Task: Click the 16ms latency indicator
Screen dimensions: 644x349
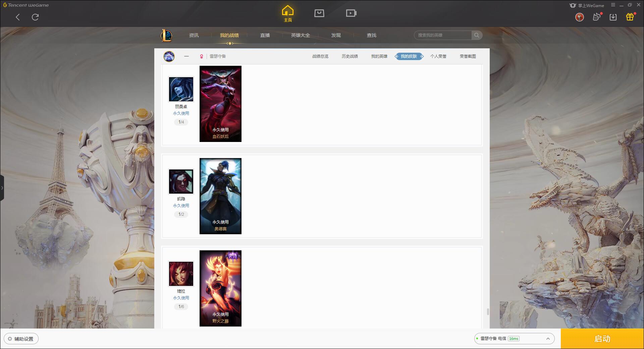Action: click(514, 339)
